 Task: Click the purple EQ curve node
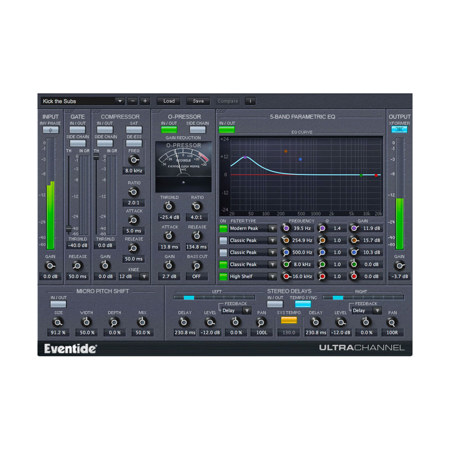[245, 157]
